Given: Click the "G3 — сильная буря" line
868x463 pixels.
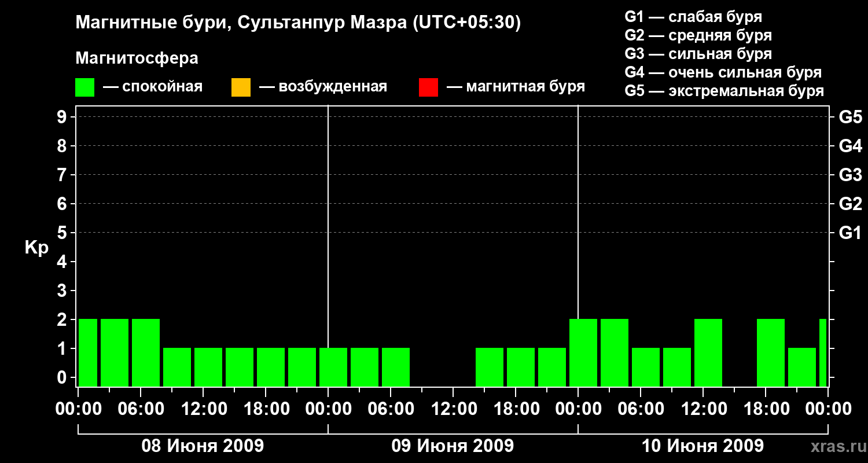Looking at the screenshot, I should tap(698, 54).
